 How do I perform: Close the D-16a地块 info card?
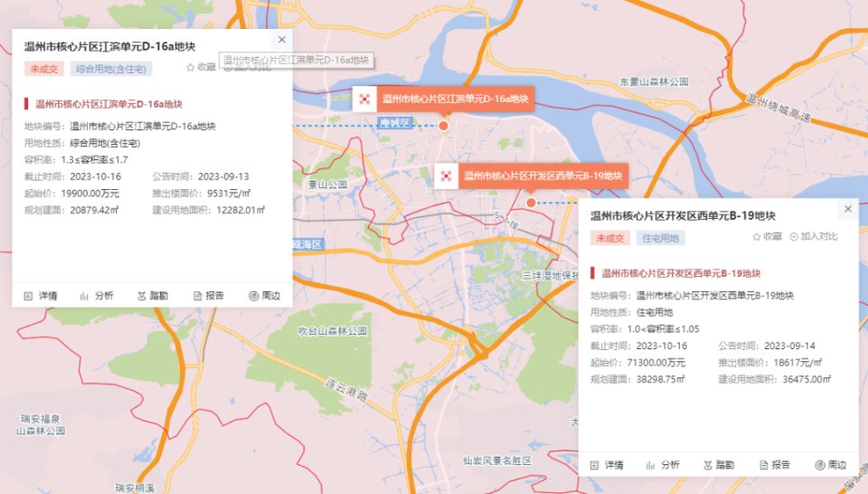(x=282, y=39)
